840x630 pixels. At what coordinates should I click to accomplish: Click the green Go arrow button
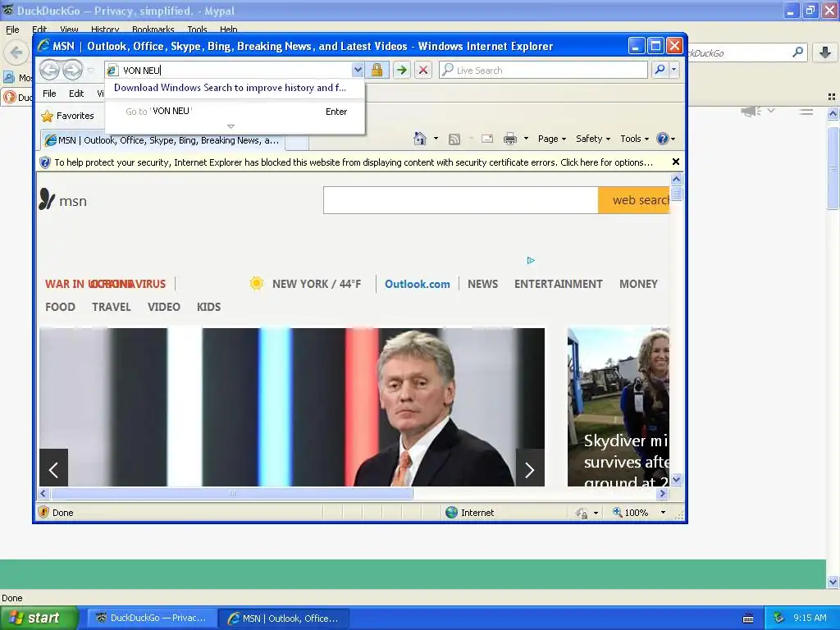401,70
